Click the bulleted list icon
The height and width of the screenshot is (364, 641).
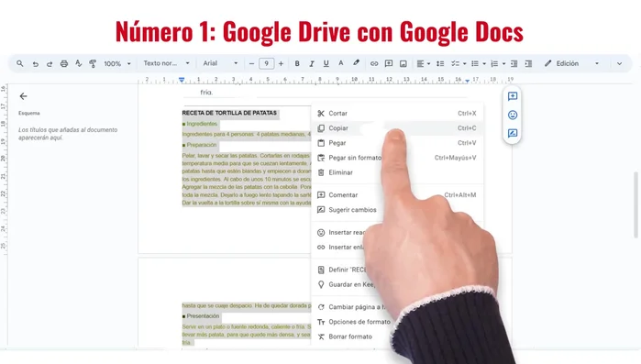pos(475,64)
